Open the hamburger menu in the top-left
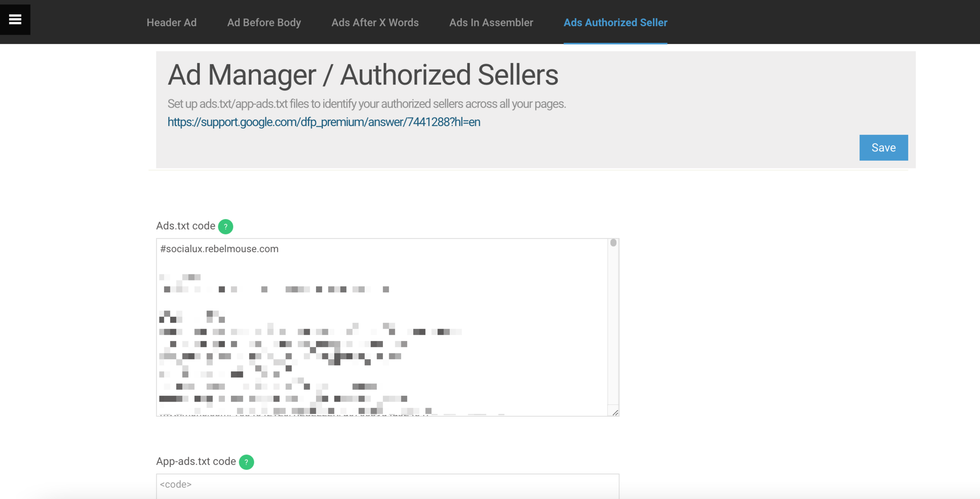The image size is (980, 499). pos(15,19)
